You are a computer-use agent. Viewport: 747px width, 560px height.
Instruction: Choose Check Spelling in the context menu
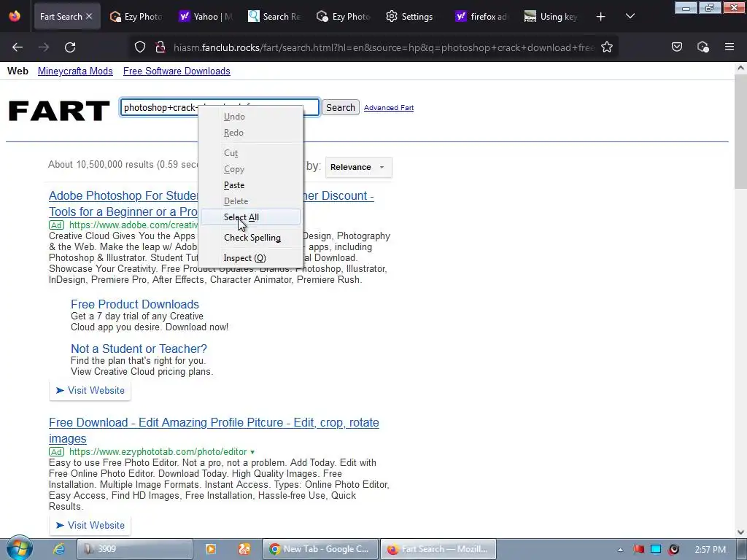pyautogui.click(x=251, y=238)
